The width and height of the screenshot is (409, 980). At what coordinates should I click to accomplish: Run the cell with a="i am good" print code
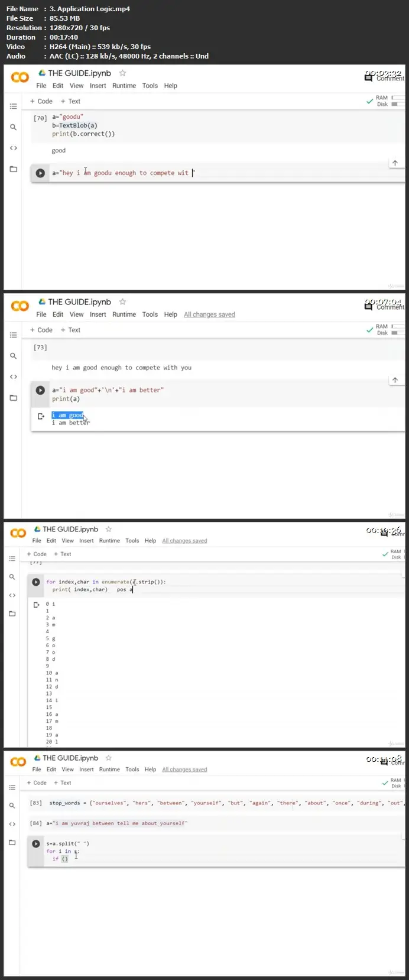click(40, 390)
